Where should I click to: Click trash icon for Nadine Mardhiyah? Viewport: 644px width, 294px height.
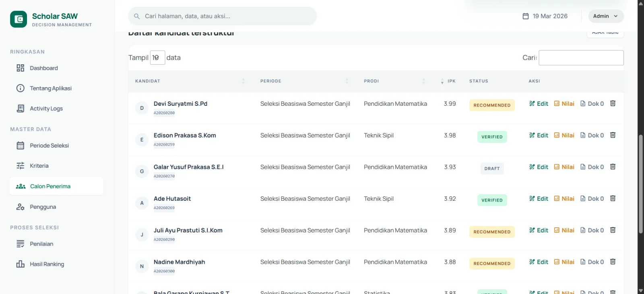[613, 262]
